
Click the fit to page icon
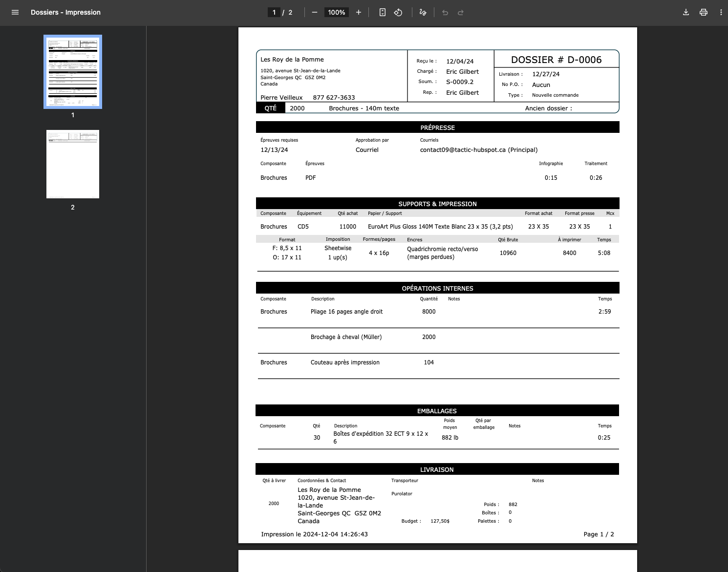[x=383, y=12]
